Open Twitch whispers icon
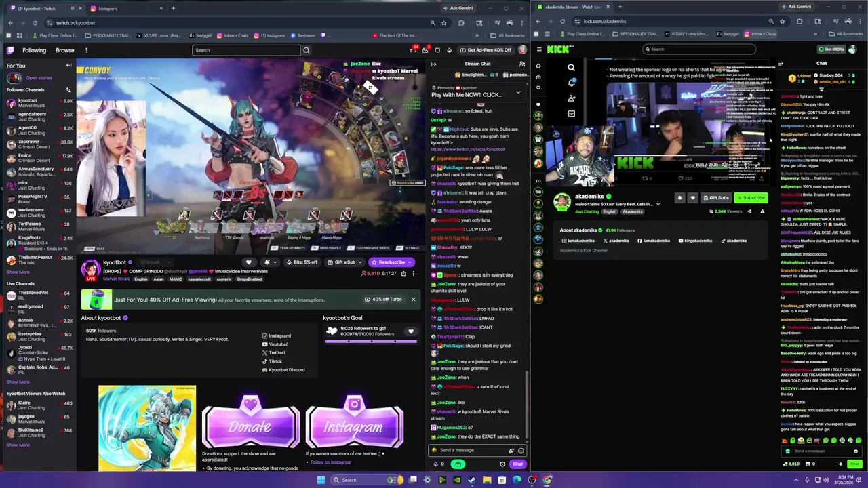The image size is (868, 488). (x=425, y=50)
